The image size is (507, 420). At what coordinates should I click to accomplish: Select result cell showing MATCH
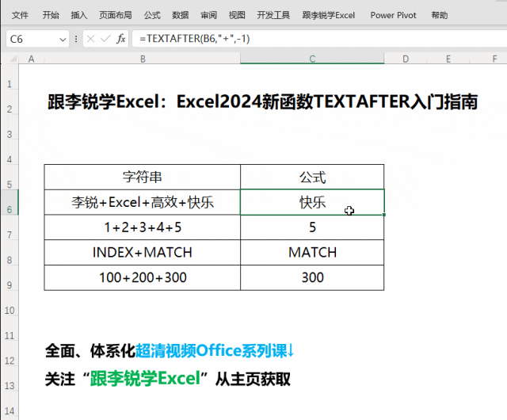pyautogui.click(x=312, y=252)
